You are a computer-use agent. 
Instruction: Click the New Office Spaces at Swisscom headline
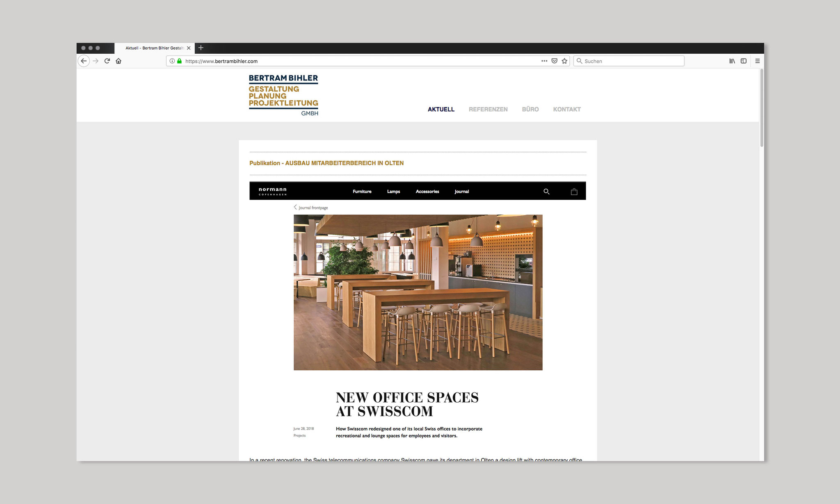point(407,404)
